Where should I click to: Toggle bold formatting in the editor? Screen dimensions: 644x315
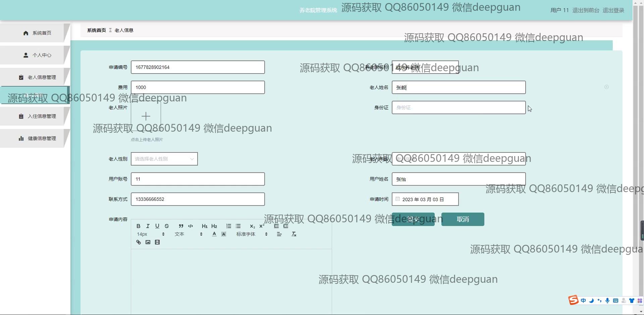(138, 226)
